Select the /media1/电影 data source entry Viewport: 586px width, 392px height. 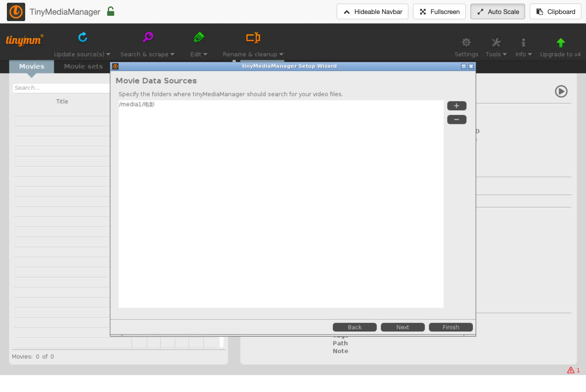point(281,104)
